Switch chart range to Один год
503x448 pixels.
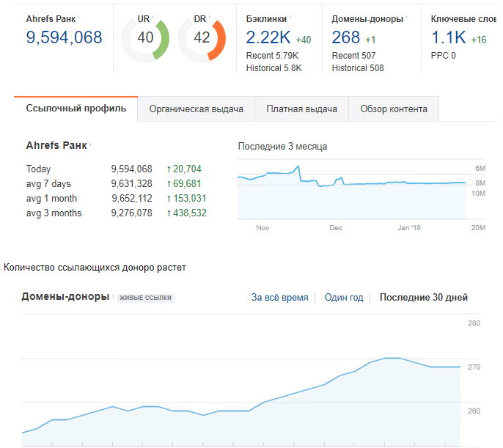(344, 297)
